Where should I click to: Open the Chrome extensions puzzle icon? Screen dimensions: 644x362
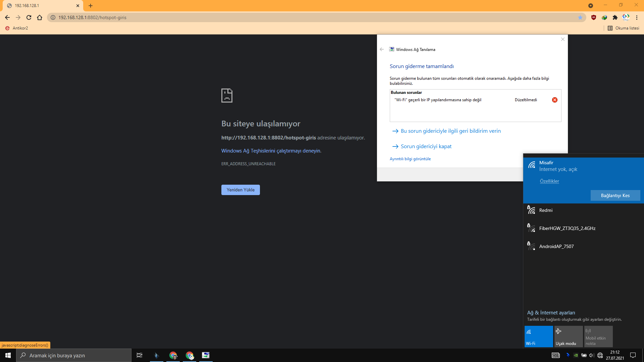[x=615, y=17]
